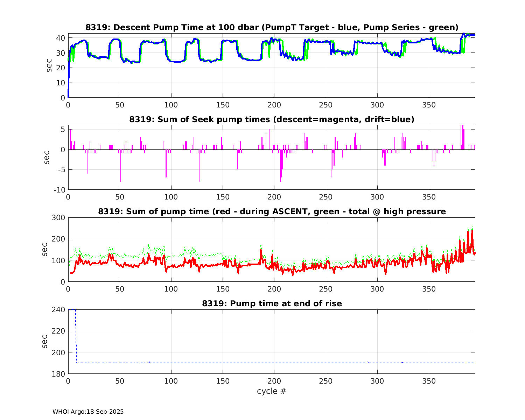Click the 240 y-axis tick in the bottom chart
The image size is (525, 420).
click(x=58, y=310)
